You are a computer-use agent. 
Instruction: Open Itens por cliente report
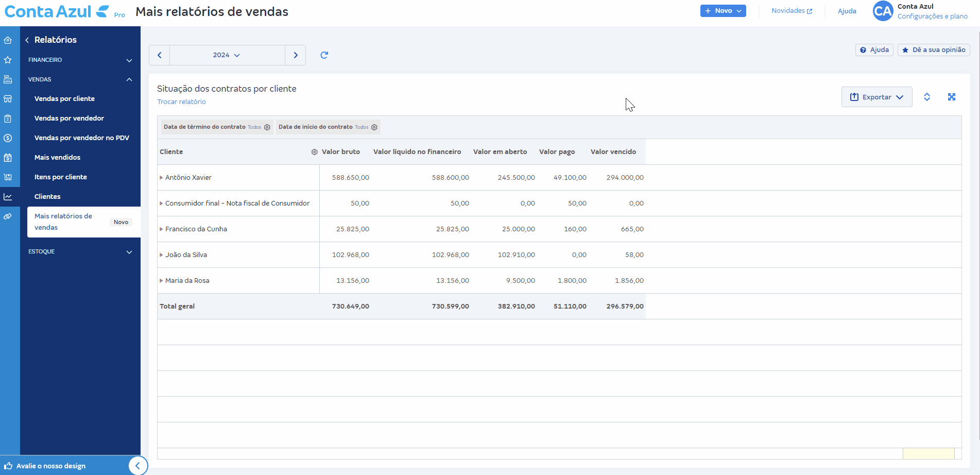click(x=61, y=177)
